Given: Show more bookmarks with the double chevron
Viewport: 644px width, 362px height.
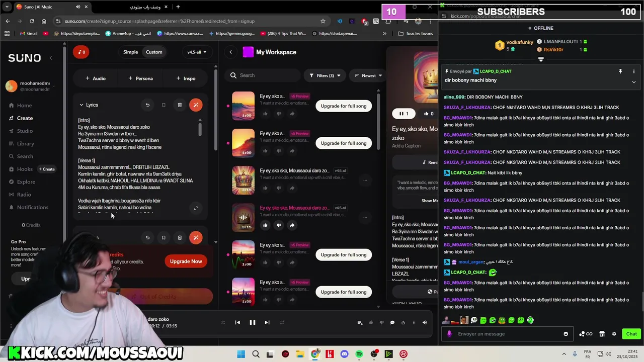Looking at the screenshot, I should [x=384, y=34].
